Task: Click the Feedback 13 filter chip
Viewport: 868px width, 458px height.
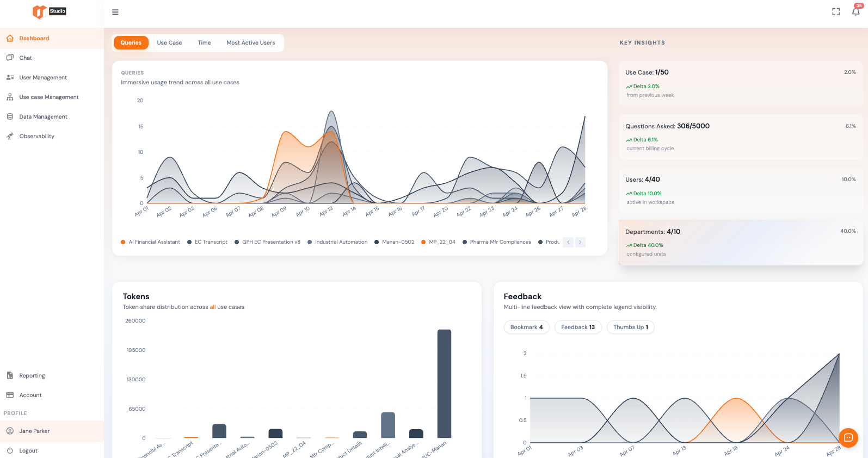Action: (578, 327)
